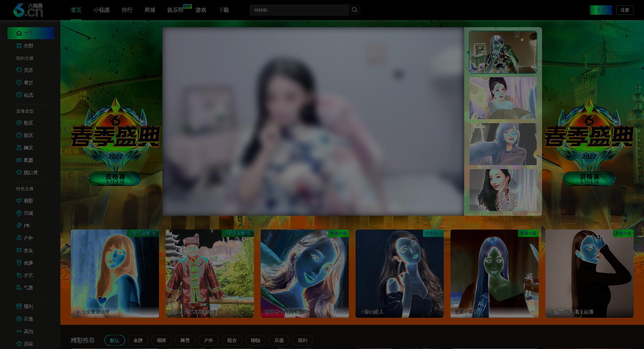This screenshot has width=644, height=349.
Task: Select the 金牌 filter pill under 精彩推荐
Action: click(x=138, y=340)
